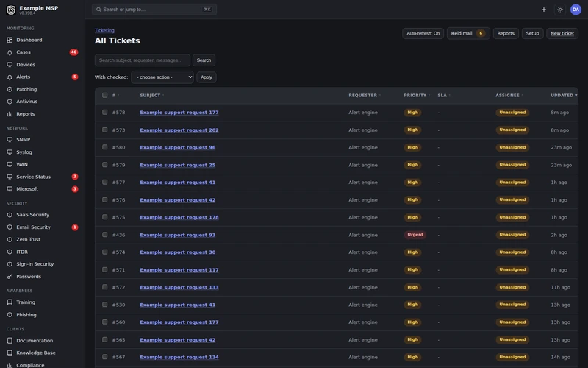Click the Service Status icon
The width and height of the screenshot is (588, 368).
tap(10, 177)
